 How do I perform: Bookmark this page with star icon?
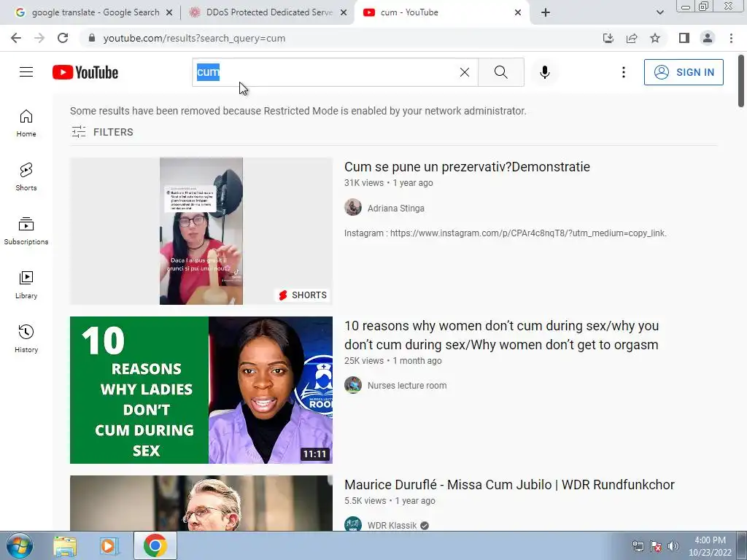[655, 38]
